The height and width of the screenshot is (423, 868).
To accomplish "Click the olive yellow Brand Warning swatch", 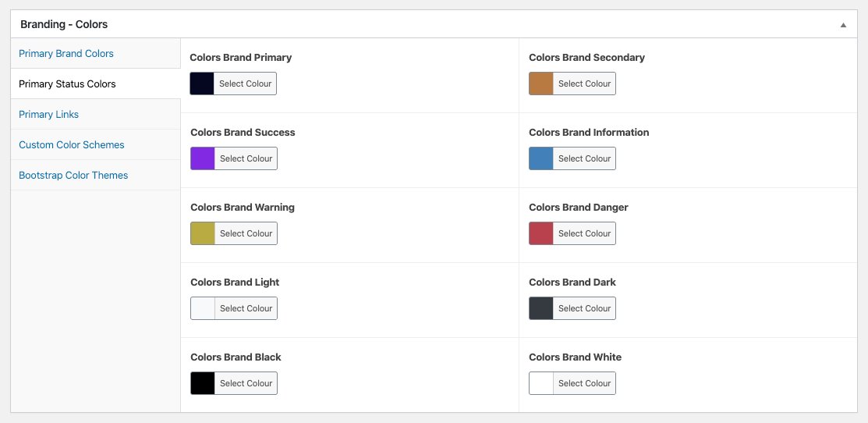I will 203,233.
